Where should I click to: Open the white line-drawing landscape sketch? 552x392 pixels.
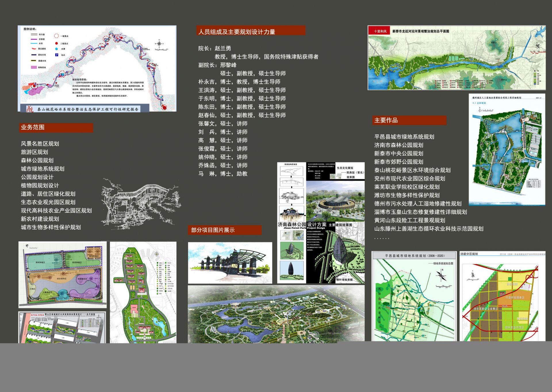pos(141,204)
